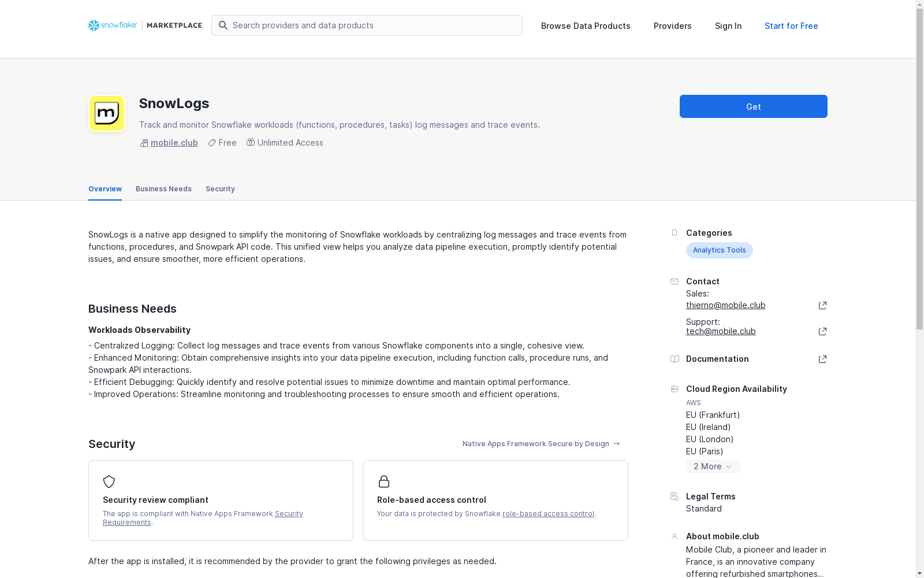924x578 pixels.
Task: Click the Standard legal terms text
Action: coord(703,509)
